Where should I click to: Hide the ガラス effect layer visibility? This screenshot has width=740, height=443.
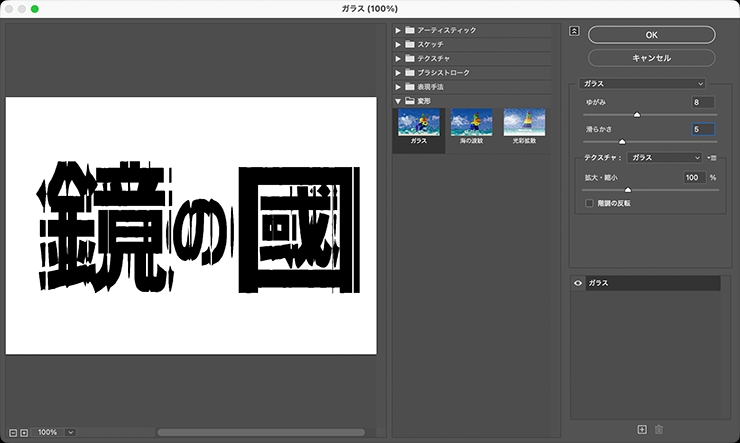pyautogui.click(x=577, y=284)
